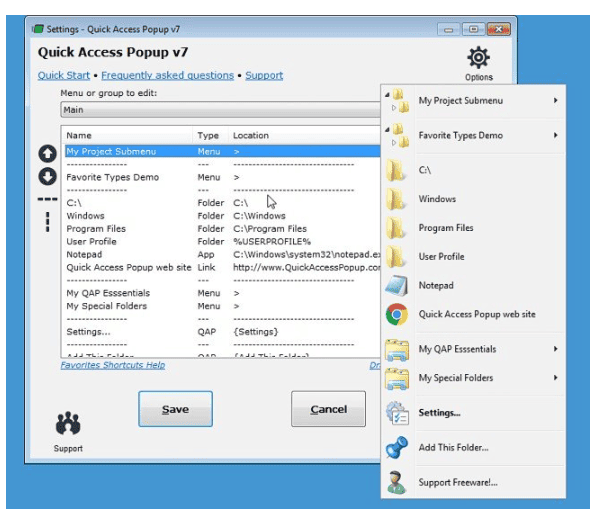Select the C:\ row in favorites list
The image size is (597, 521).
(223, 203)
